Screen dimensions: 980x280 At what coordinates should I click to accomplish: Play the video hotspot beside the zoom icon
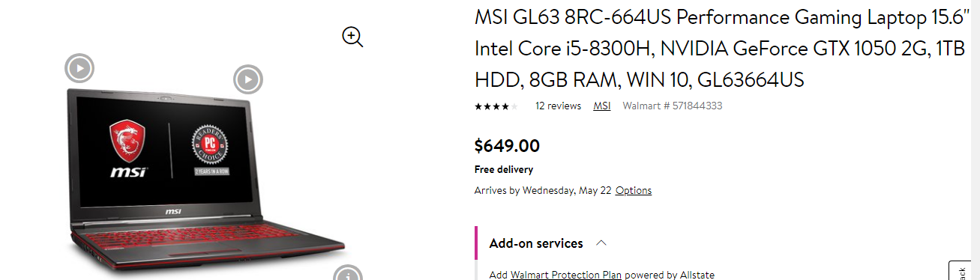pyautogui.click(x=248, y=79)
